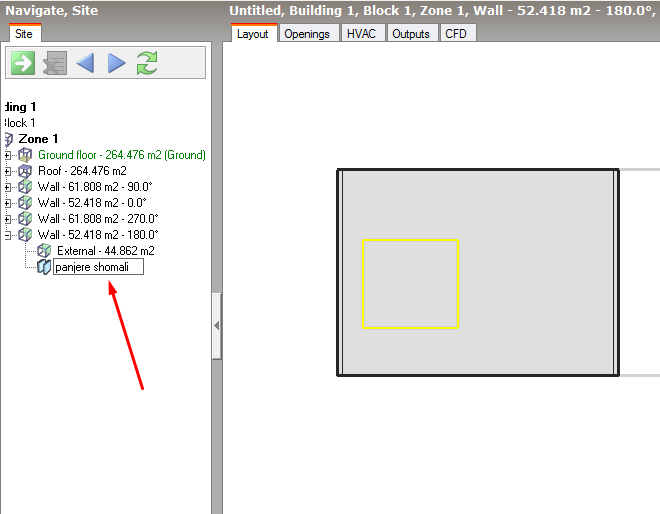
Task: Click the green Go-to arrow toolbar icon
Action: pyautogui.click(x=23, y=63)
